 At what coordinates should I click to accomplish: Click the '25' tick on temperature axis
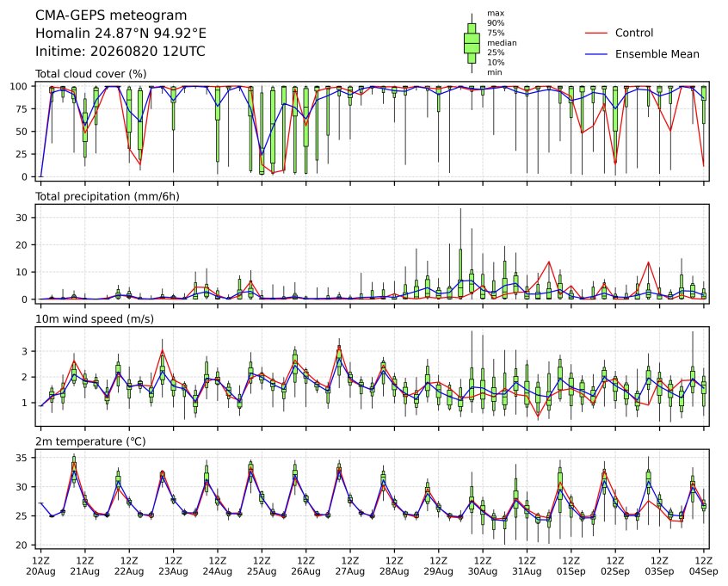click(22, 516)
